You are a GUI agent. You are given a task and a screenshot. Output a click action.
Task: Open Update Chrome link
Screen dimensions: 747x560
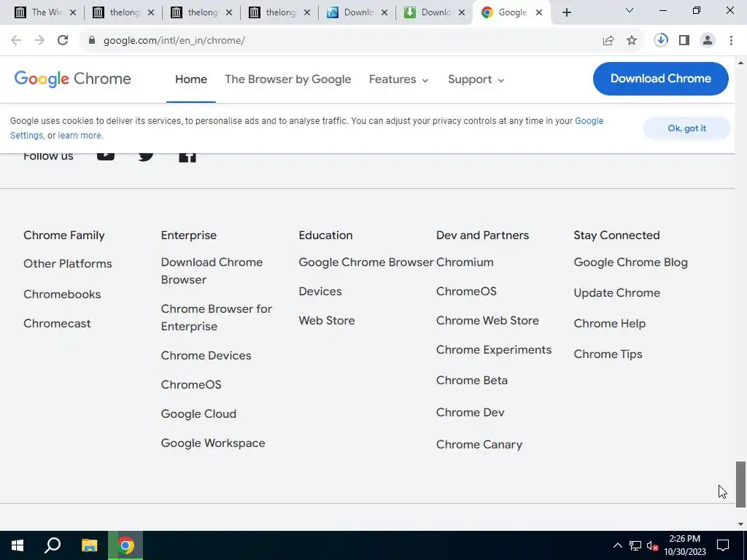click(x=616, y=293)
